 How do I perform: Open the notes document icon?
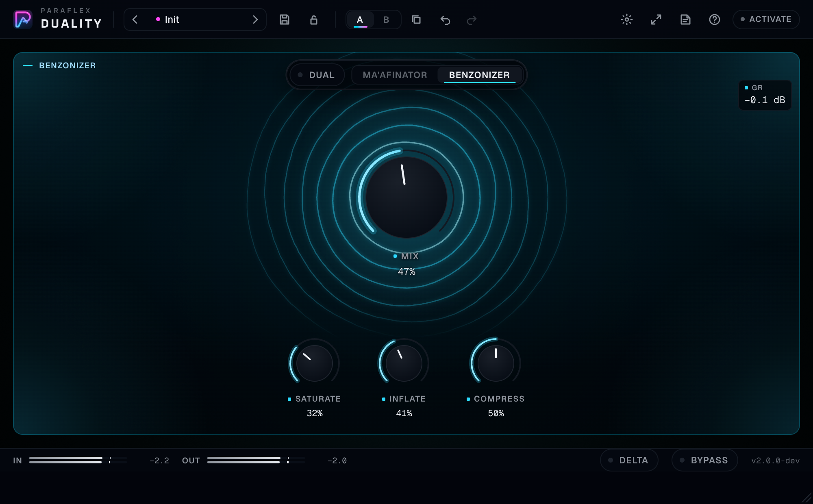pyautogui.click(x=685, y=20)
